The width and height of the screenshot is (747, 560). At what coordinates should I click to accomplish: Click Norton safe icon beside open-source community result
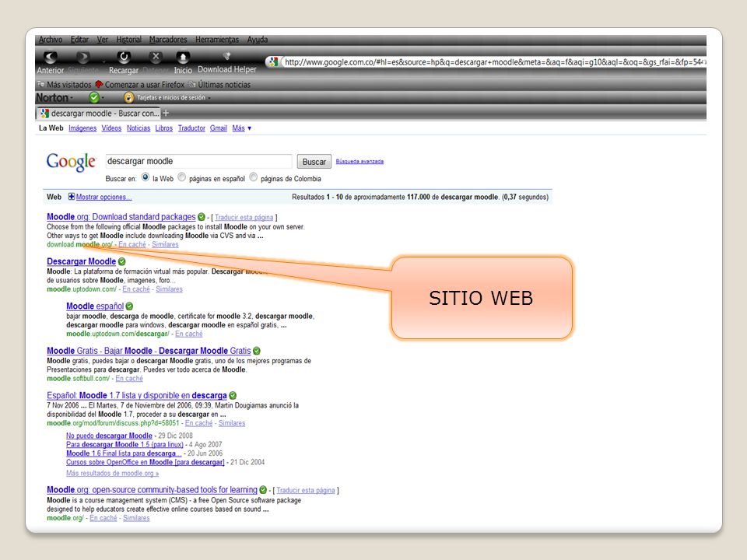(263, 489)
